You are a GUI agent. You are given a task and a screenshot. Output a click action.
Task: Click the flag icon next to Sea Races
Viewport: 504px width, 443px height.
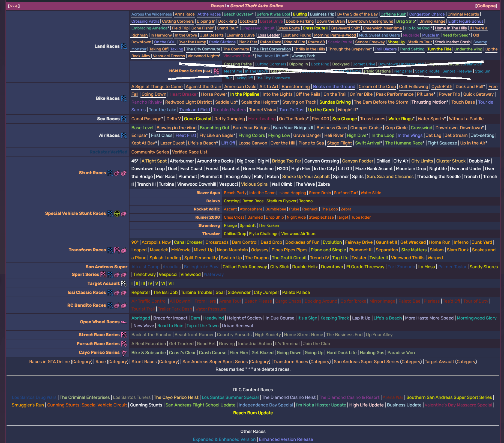point(124,119)
